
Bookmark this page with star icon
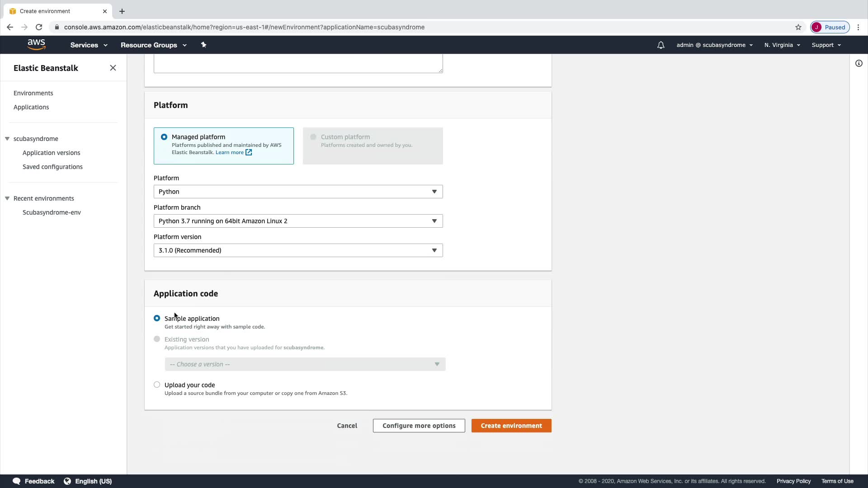click(x=798, y=27)
